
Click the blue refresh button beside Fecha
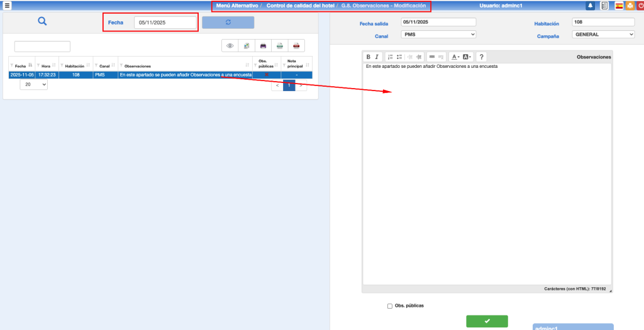228,23
